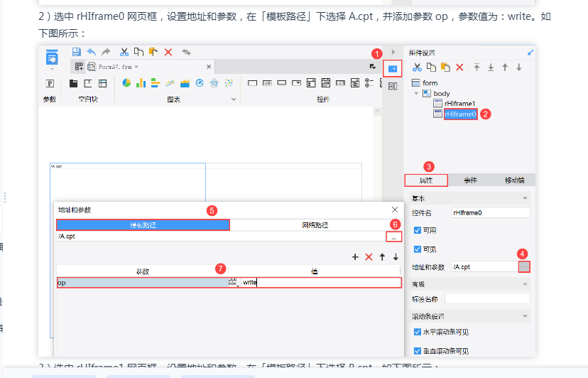
Task: Collapse the 滚动条设置 section
Action: coord(525,316)
